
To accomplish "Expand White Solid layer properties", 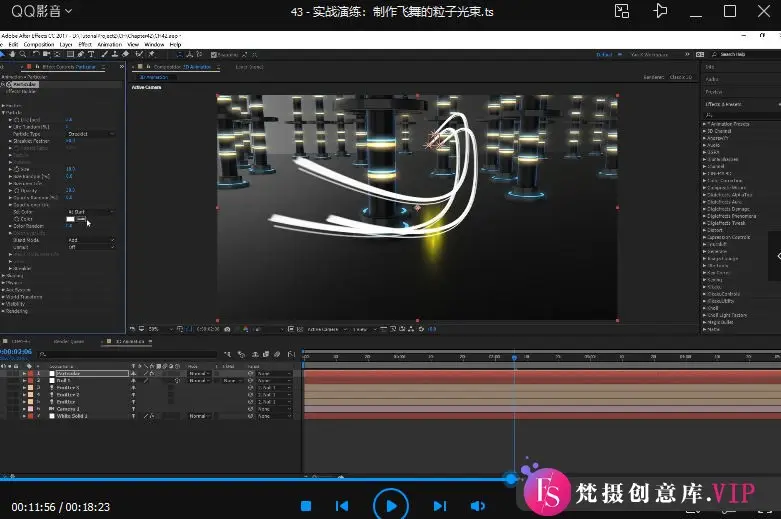I will coord(24,416).
